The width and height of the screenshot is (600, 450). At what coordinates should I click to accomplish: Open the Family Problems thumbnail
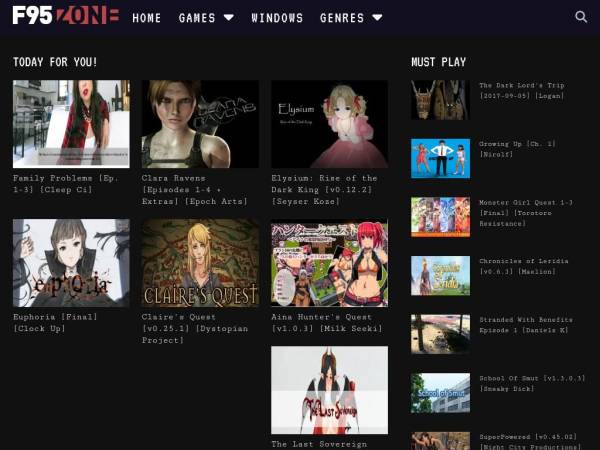(x=71, y=124)
